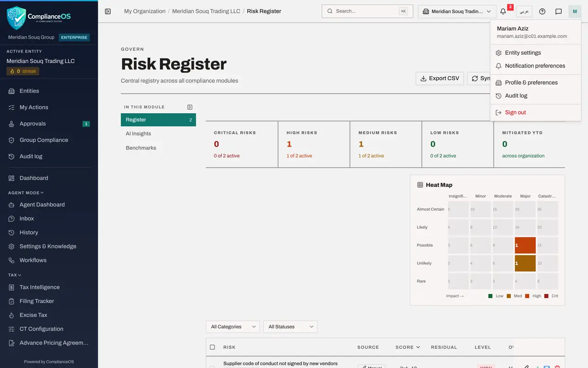Screen dimensions: 588x368
Task: Open the notifications bell
Action: click(x=503, y=11)
